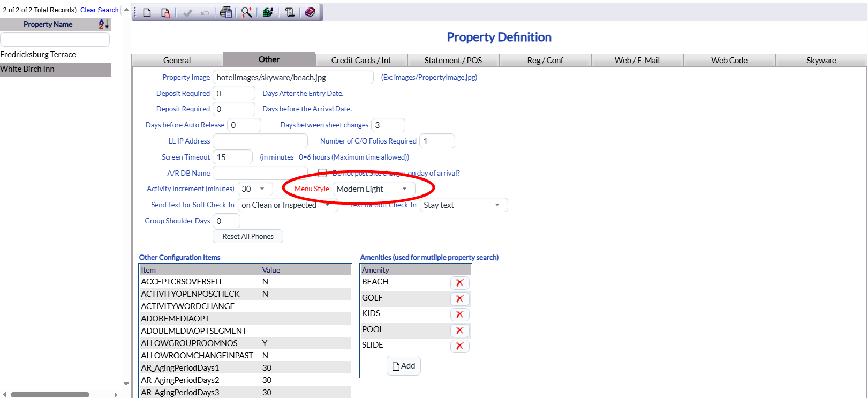The image size is (868, 398).
Task: Click the new blank record icon
Action: pyautogui.click(x=147, y=13)
